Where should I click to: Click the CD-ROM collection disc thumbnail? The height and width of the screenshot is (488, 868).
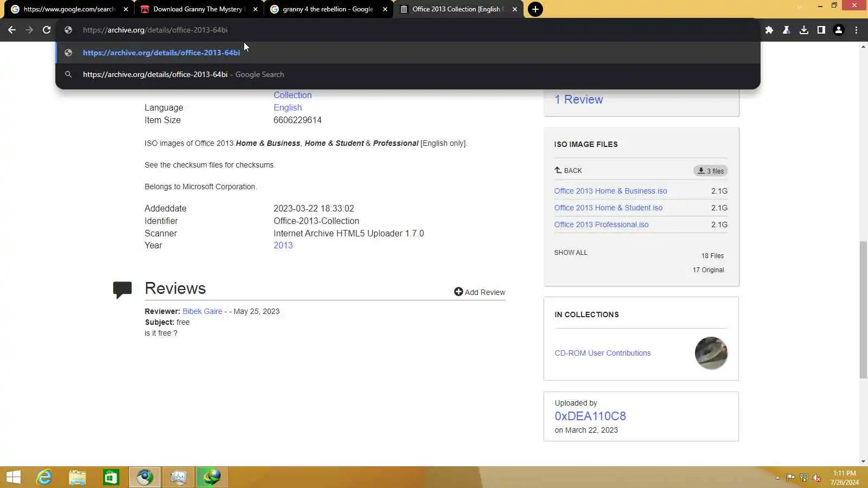point(711,353)
